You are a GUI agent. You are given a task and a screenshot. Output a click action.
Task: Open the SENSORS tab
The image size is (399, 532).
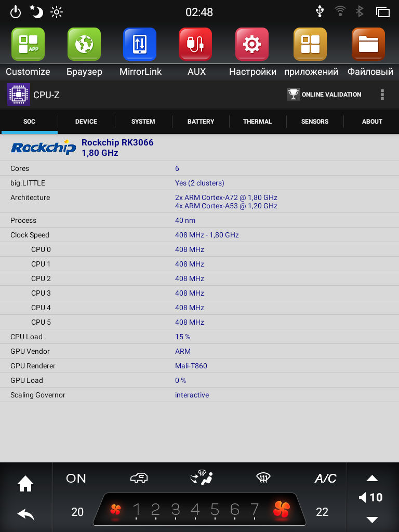[x=315, y=122]
